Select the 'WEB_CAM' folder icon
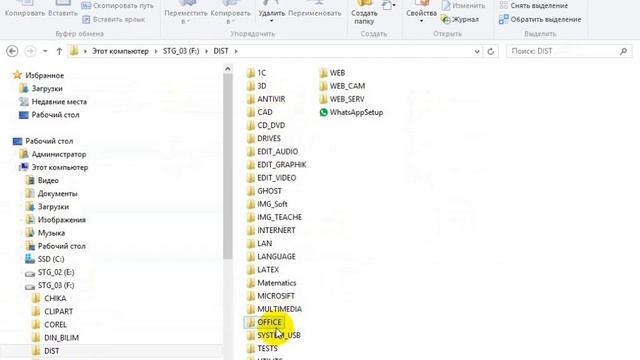The width and height of the screenshot is (640, 360). (x=323, y=86)
